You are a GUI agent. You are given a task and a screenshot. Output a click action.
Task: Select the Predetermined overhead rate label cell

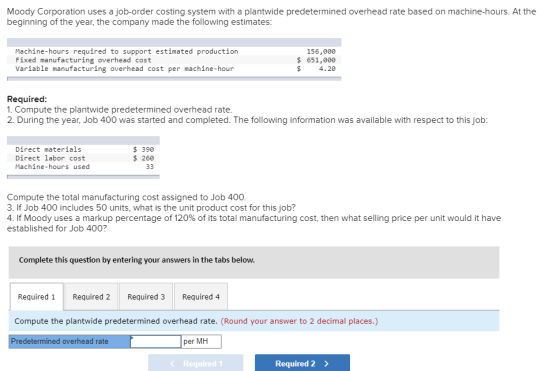click(x=70, y=341)
